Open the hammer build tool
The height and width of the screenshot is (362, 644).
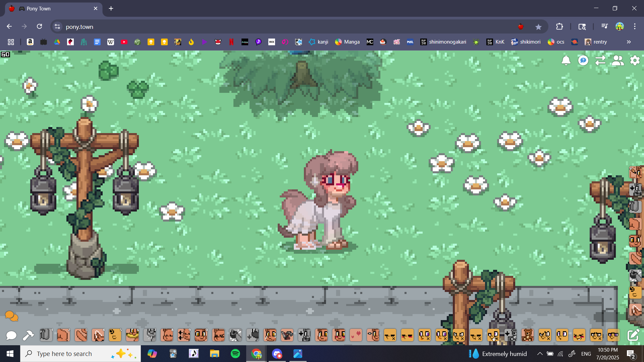[28, 335]
